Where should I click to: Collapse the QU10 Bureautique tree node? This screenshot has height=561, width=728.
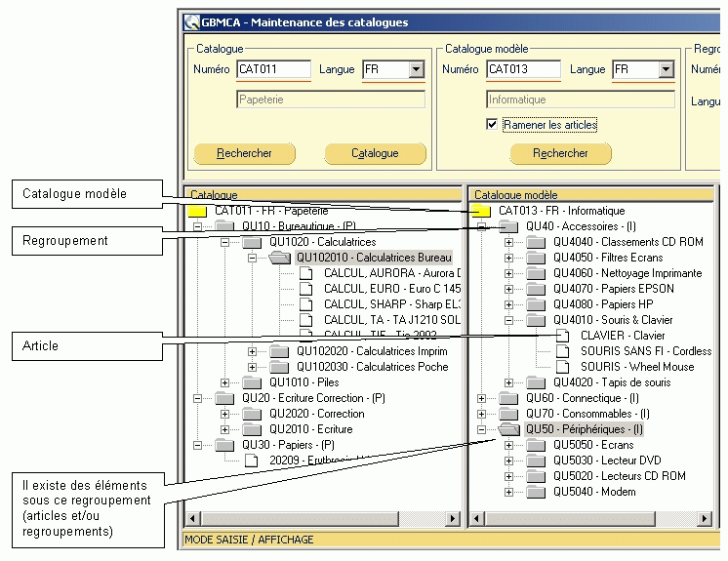pos(199,226)
